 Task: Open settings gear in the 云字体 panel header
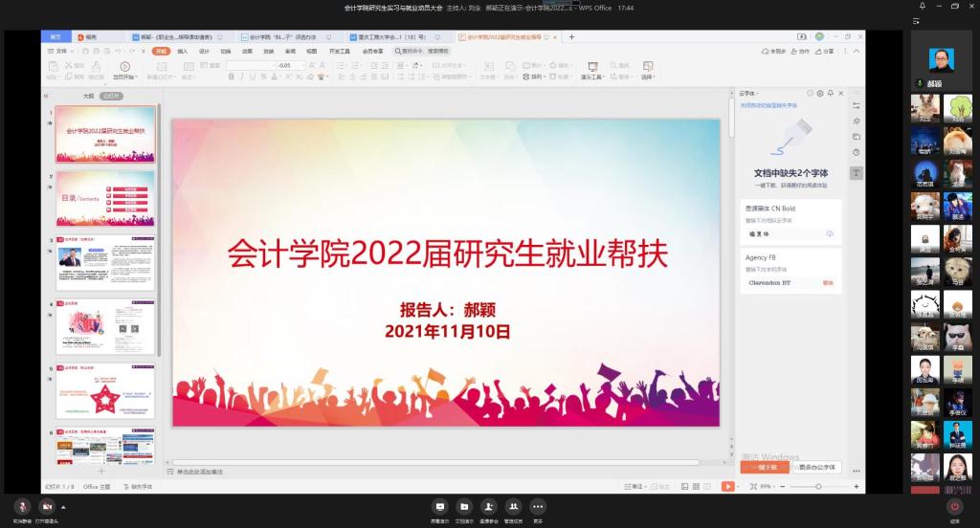point(819,93)
